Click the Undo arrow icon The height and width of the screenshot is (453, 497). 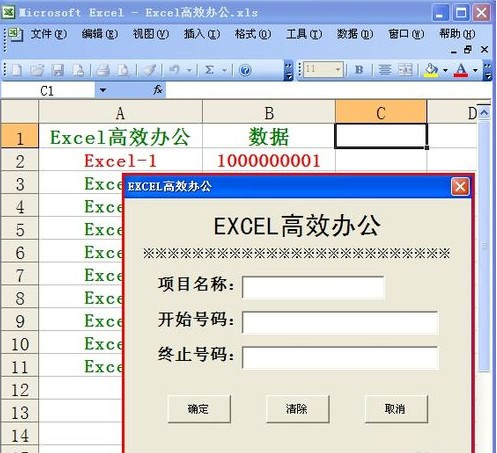(175, 70)
